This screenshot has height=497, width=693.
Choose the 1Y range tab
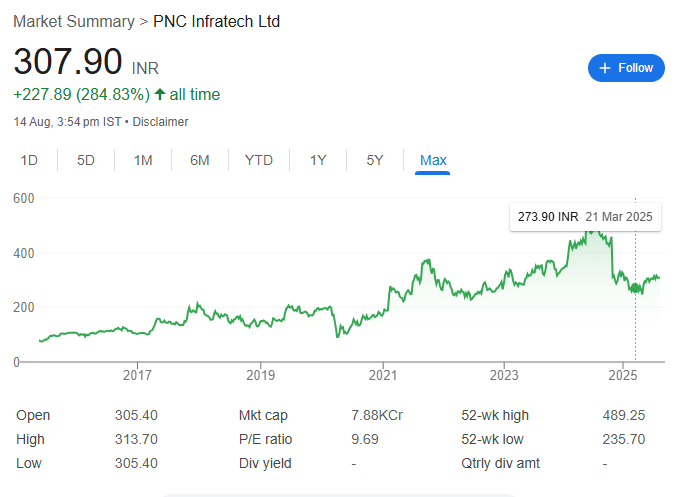coord(318,160)
